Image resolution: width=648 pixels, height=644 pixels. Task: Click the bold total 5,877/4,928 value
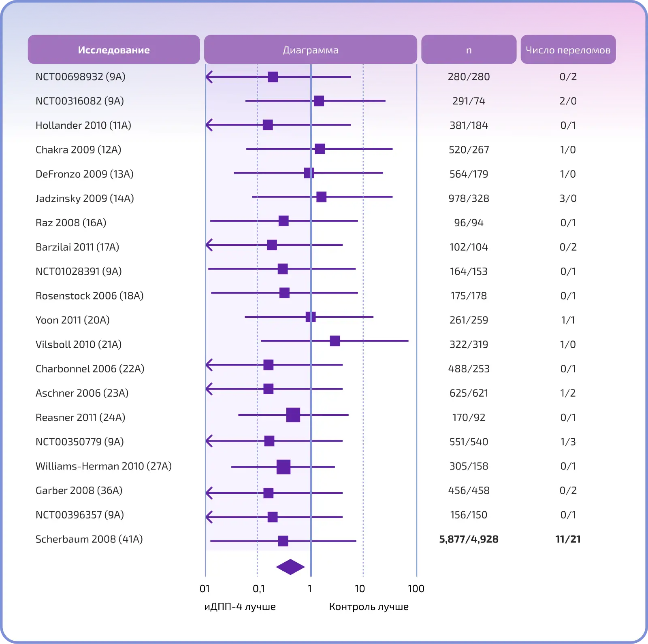pos(469,539)
